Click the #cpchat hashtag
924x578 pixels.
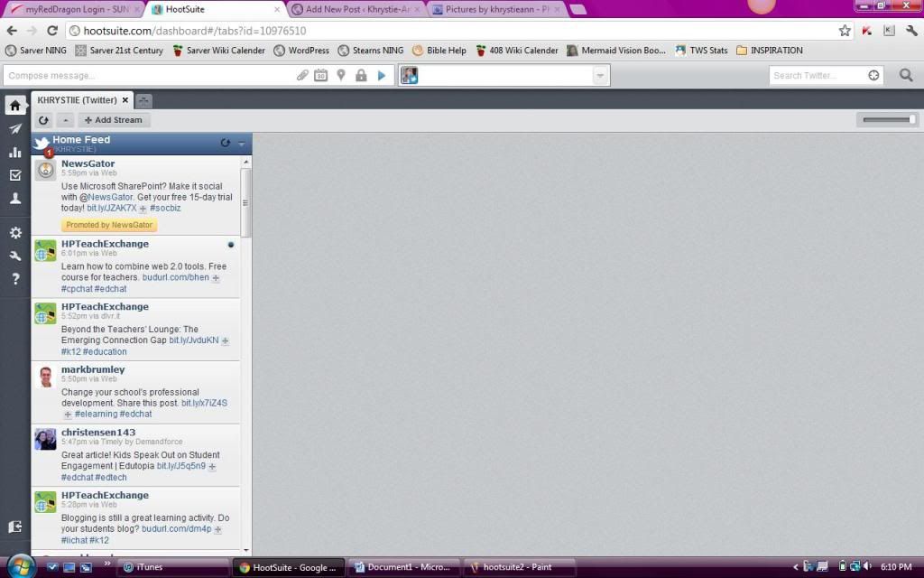[x=77, y=289]
